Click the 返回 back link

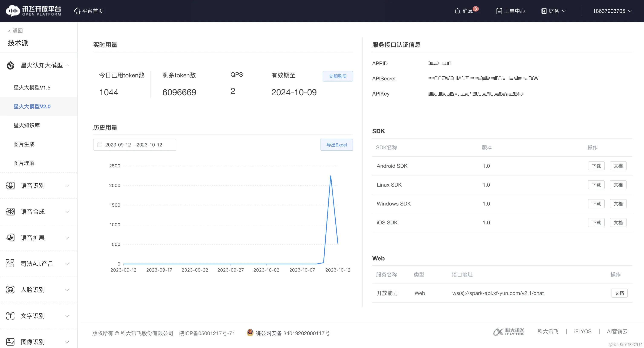[x=15, y=30]
